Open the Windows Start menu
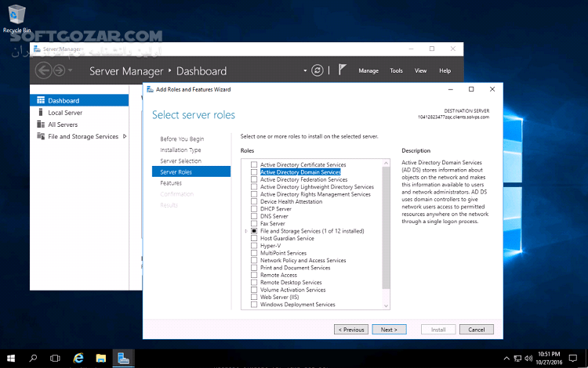The width and height of the screenshot is (588, 368). 11,359
